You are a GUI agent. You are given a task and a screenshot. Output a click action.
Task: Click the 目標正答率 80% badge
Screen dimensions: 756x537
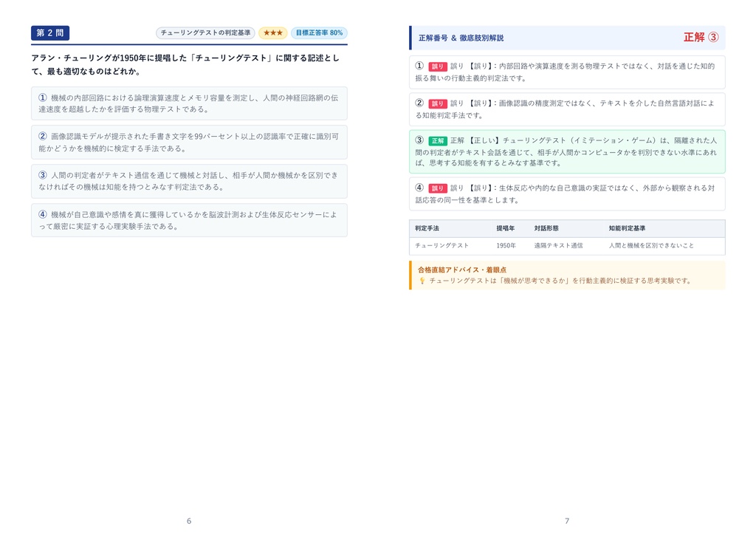point(319,33)
